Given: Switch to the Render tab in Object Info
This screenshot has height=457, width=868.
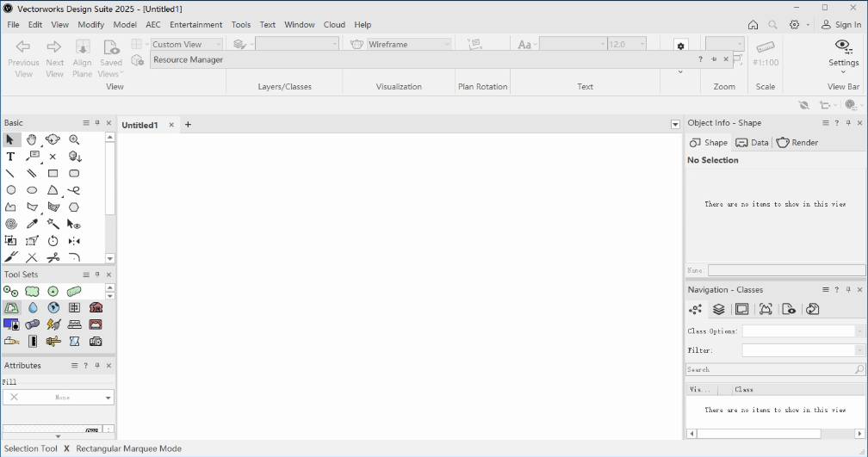Looking at the screenshot, I should pyautogui.click(x=797, y=143).
